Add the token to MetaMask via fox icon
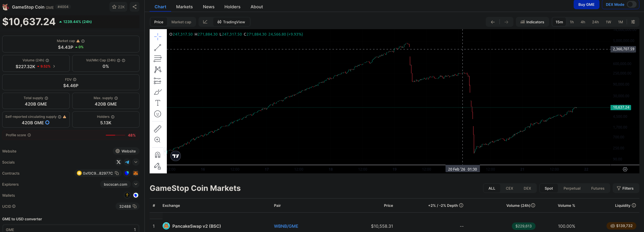Image resolution: width=644 pixels, height=232 pixels. 135,173
